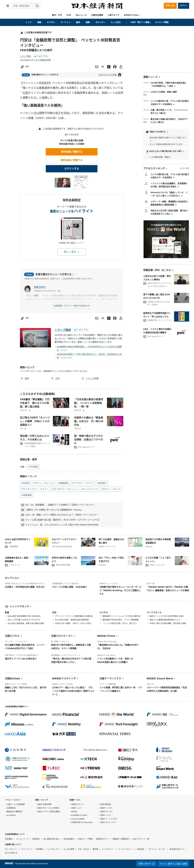The image size is (194, 868).
Task: Click the お申し込み header button
Action: [x=170, y=5]
